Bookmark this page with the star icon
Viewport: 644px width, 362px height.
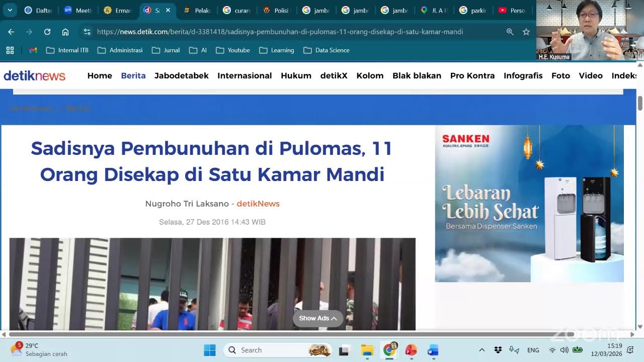(x=526, y=32)
